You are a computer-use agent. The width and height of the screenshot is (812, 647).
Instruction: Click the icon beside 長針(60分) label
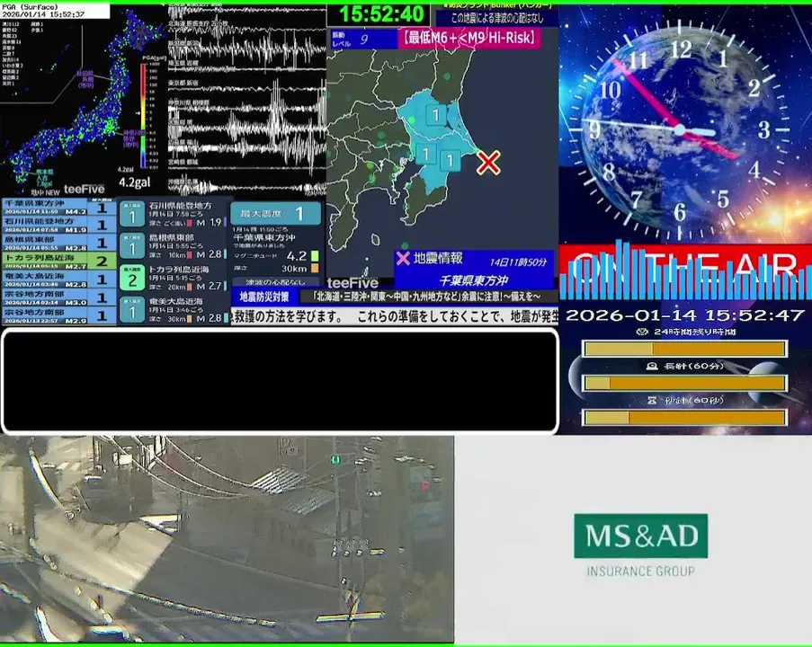click(x=652, y=366)
